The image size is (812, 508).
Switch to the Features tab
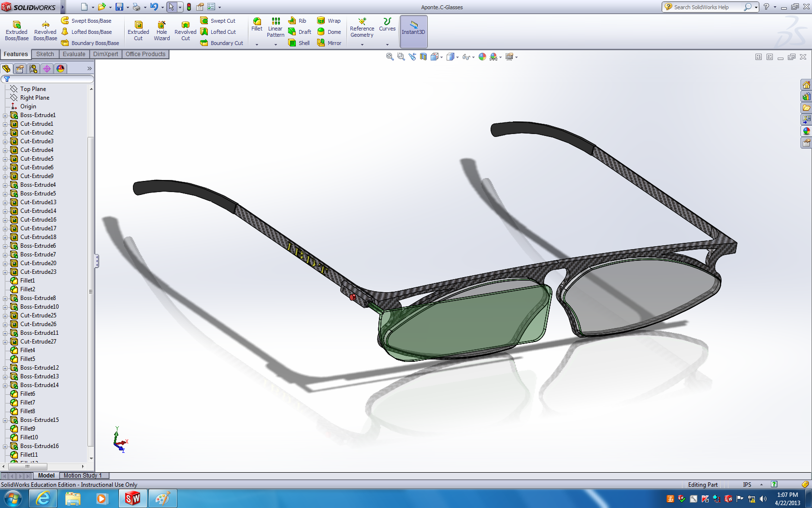(16, 54)
